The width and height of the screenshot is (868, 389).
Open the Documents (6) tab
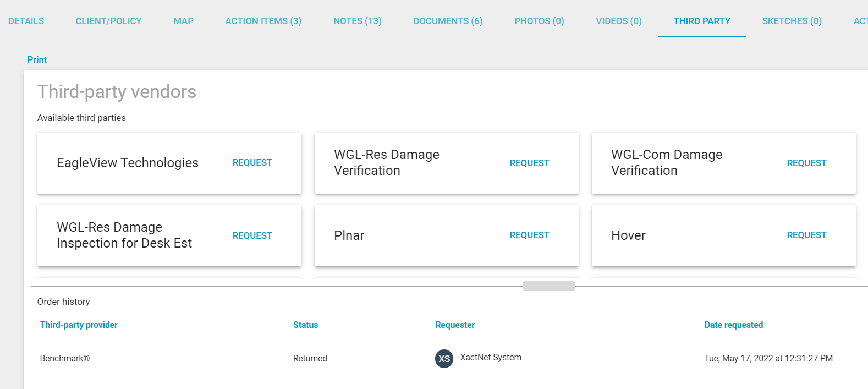click(x=448, y=21)
